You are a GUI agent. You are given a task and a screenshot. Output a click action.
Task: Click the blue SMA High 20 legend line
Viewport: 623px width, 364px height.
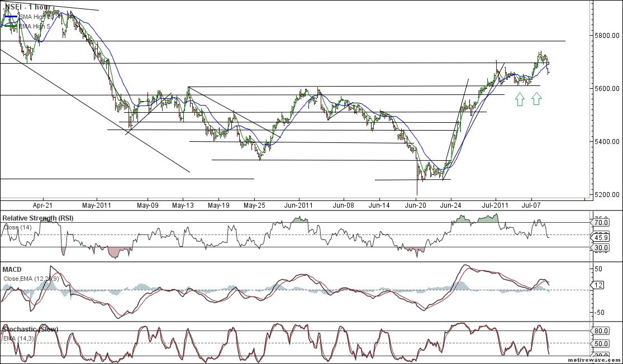tap(11, 17)
